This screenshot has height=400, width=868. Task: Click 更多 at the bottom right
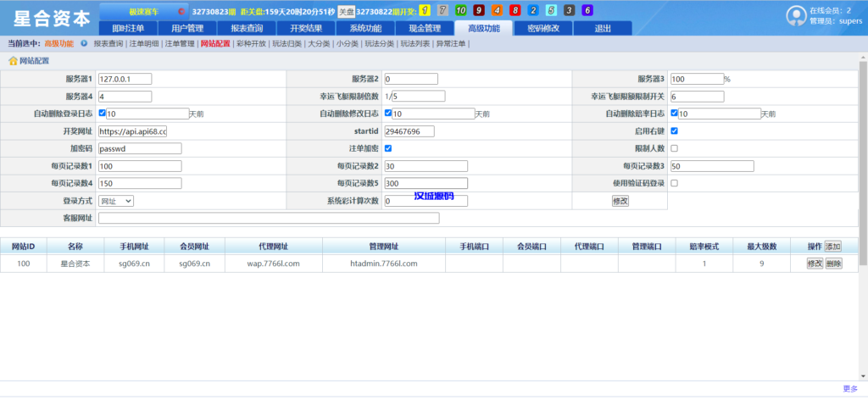pyautogui.click(x=850, y=389)
